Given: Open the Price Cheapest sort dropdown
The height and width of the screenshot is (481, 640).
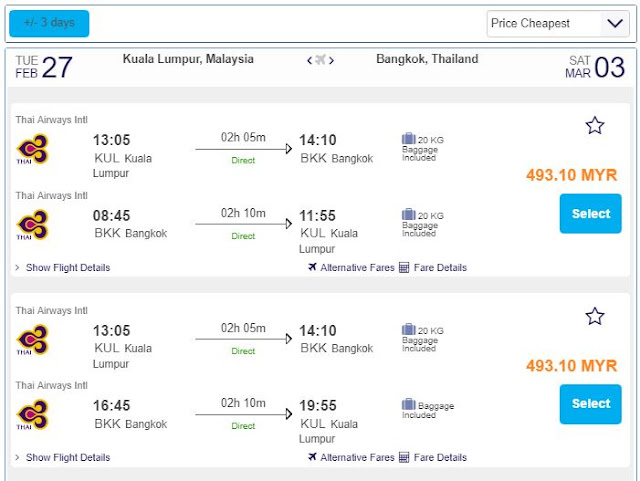Looking at the screenshot, I should 557,23.
